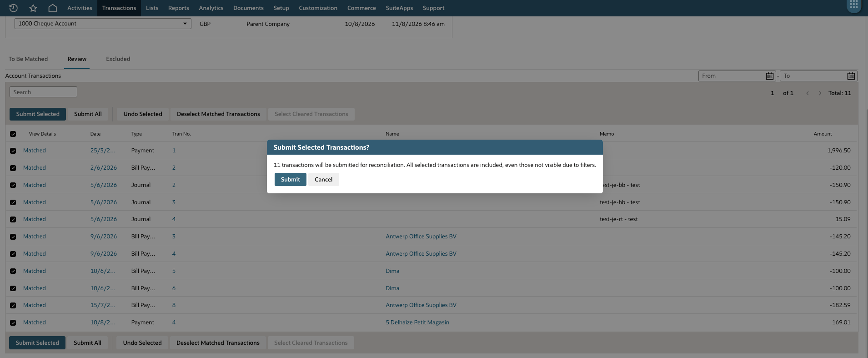
Task: Click the bottom Submit Selected button
Action: coord(37,343)
